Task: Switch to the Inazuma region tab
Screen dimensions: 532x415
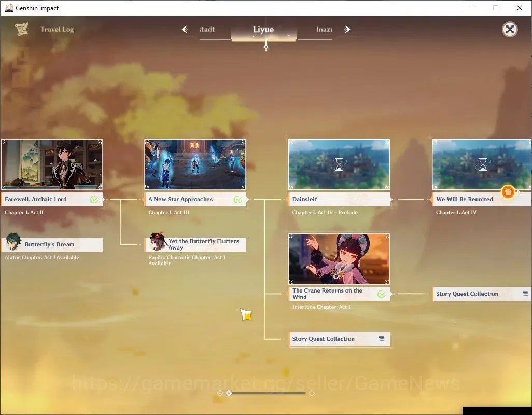Action: pos(324,30)
